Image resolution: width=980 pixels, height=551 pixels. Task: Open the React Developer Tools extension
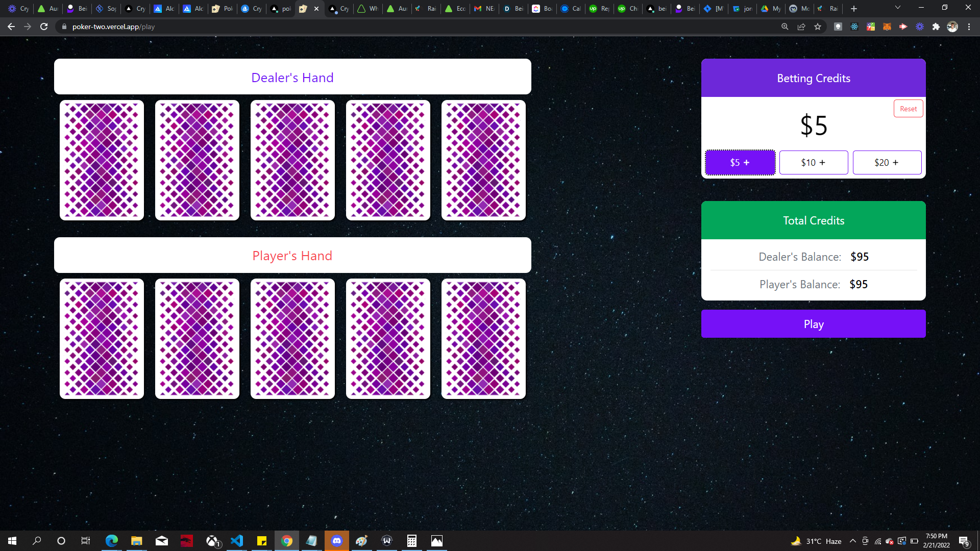coord(854,27)
